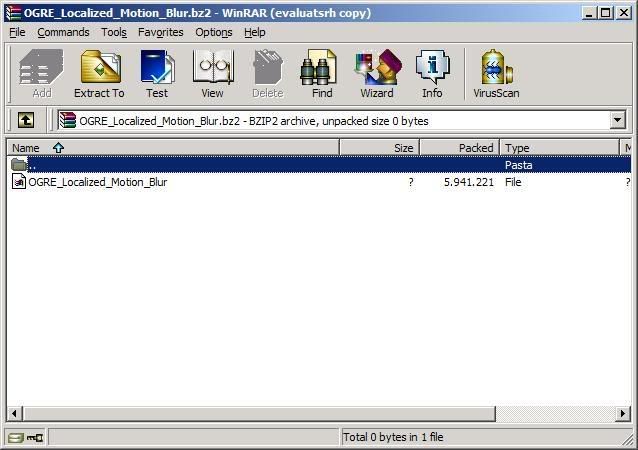Image resolution: width=638 pixels, height=450 pixels.
Task: Open the Tools menu
Action: (x=114, y=32)
